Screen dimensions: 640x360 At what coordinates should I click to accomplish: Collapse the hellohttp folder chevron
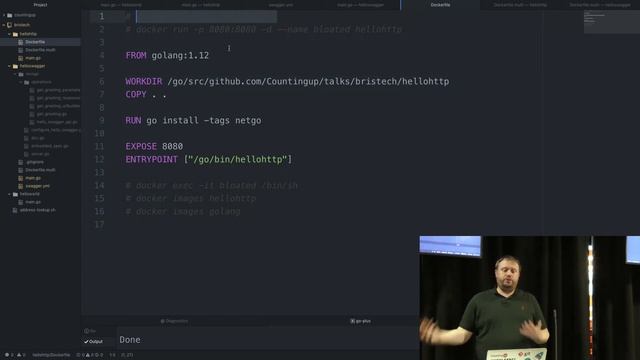9,34
